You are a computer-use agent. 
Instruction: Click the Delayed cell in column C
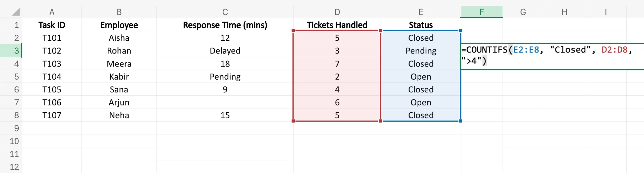click(x=225, y=51)
